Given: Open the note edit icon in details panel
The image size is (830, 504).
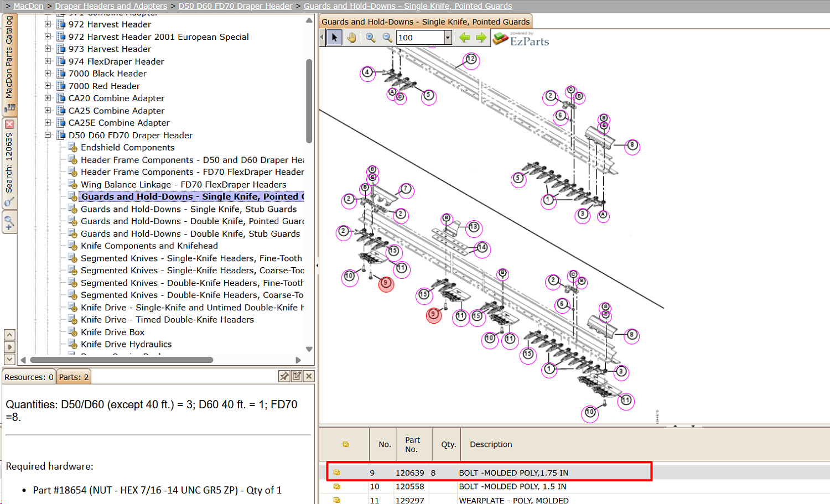Looking at the screenshot, I should (297, 376).
